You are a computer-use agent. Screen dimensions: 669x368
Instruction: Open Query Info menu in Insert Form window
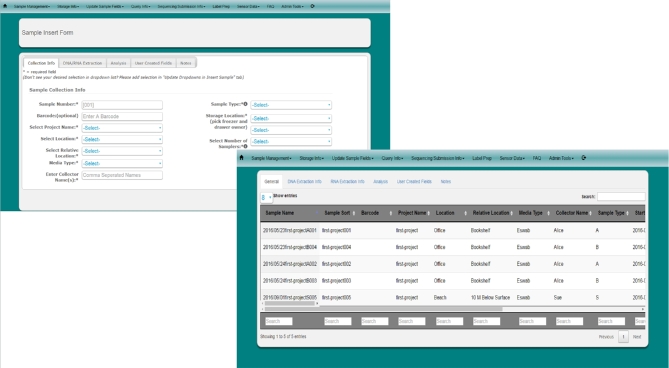141,6
